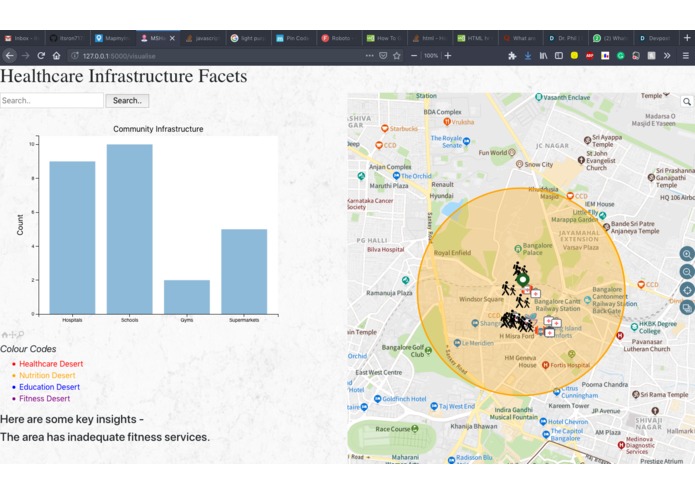Switch to the Inbox tab

point(22,39)
